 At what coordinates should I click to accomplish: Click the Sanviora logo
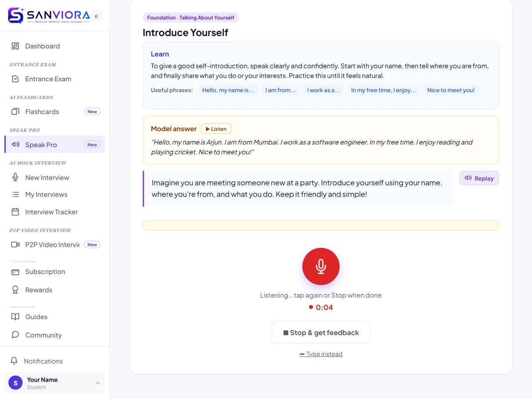(x=49, y=16)
